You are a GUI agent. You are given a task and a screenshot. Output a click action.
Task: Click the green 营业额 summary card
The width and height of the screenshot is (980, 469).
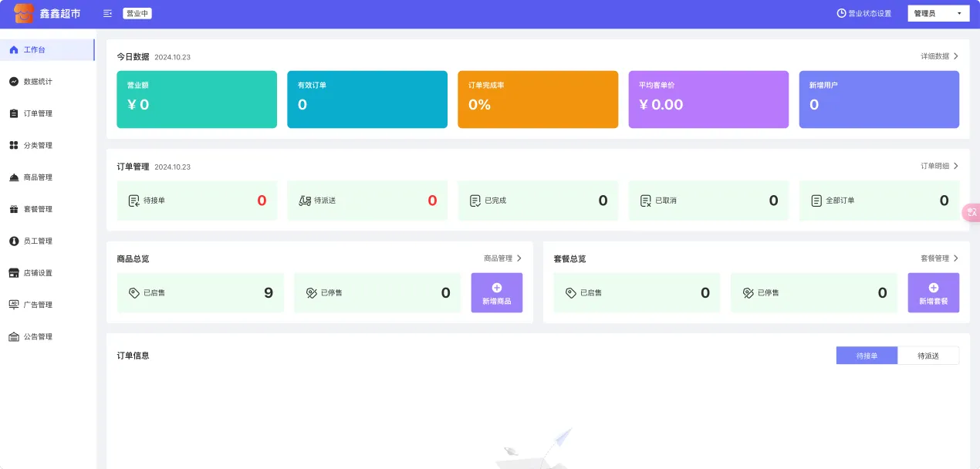tap(197, 100)
